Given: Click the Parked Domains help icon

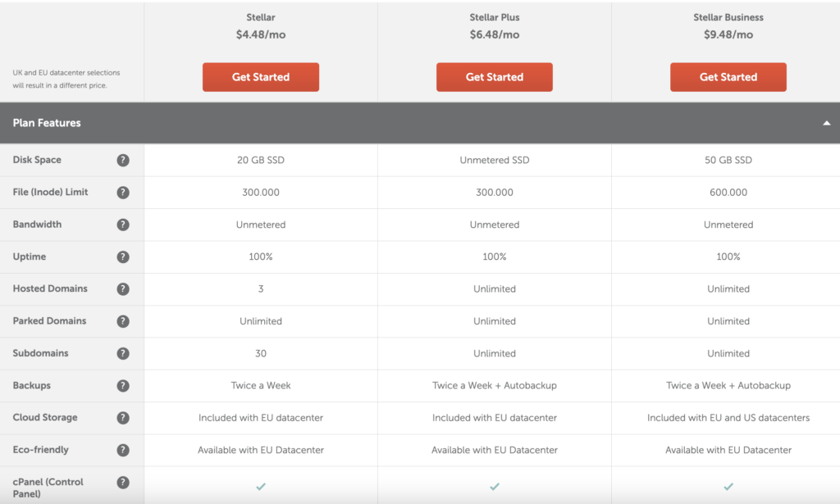Looking at the screenshot, I should [x=123, y=320].
